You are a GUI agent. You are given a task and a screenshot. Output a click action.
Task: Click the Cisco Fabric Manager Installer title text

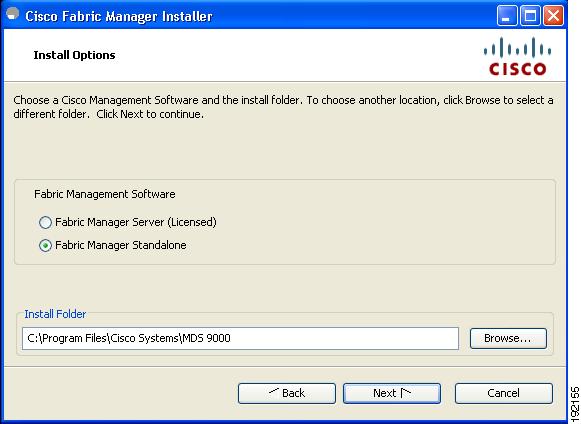[119, 16]
